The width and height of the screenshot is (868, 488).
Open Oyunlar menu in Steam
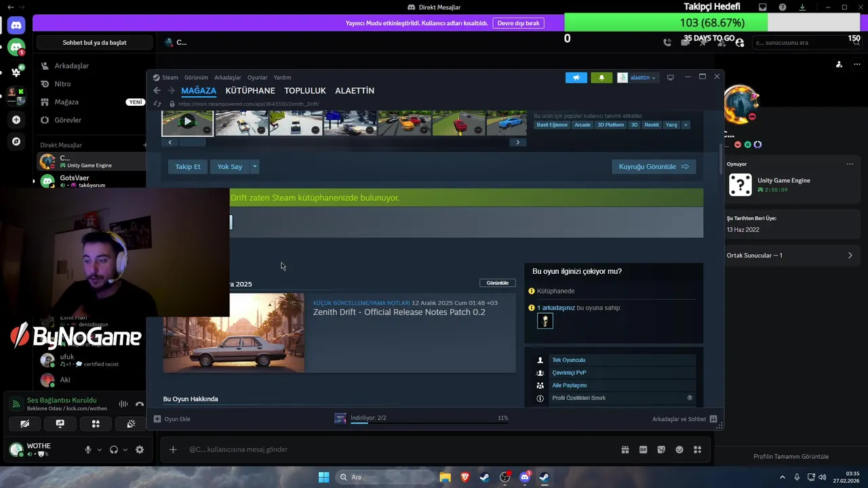257,78
